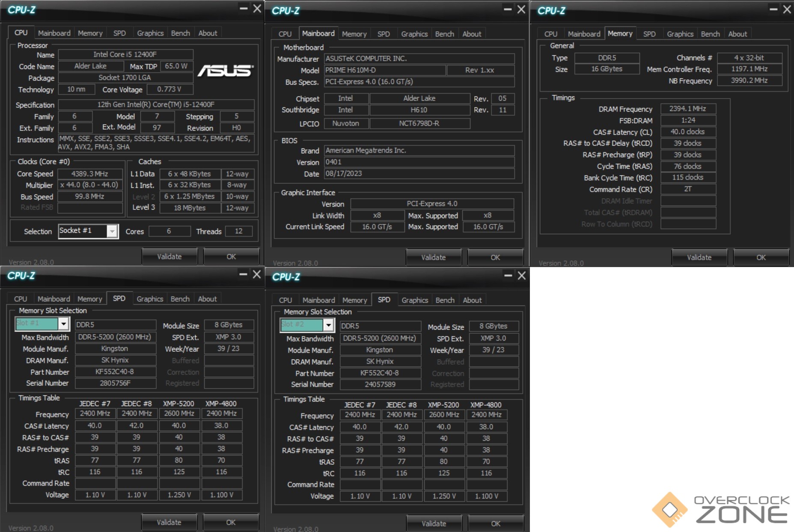Click the ASUS logo in the CPU window

tap(226, 71)
